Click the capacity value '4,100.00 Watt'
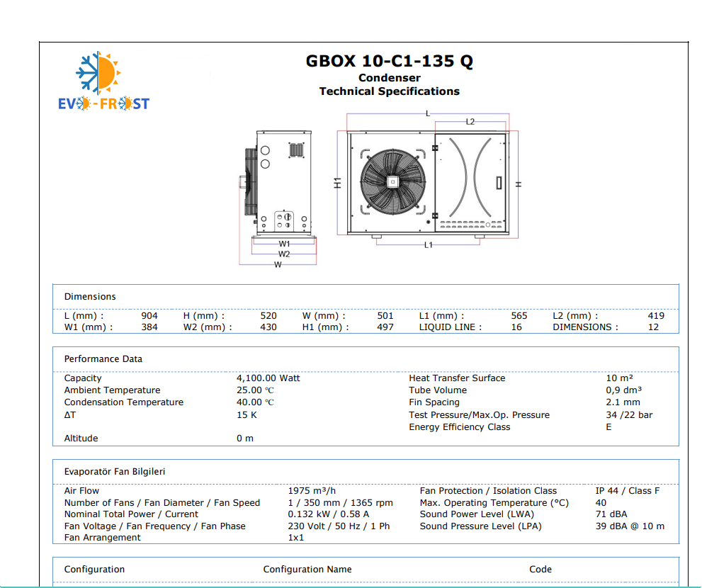Viewport: 702px width, 588px height. pos(268,378)
